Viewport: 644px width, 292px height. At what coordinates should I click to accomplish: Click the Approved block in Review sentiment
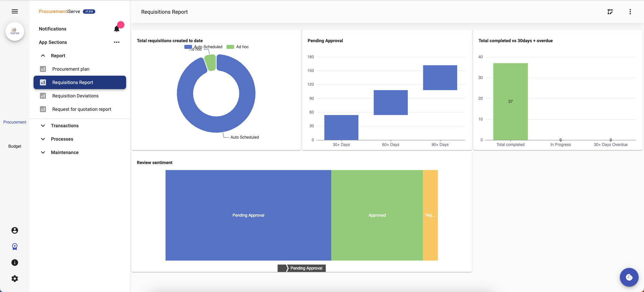point(377,215)
